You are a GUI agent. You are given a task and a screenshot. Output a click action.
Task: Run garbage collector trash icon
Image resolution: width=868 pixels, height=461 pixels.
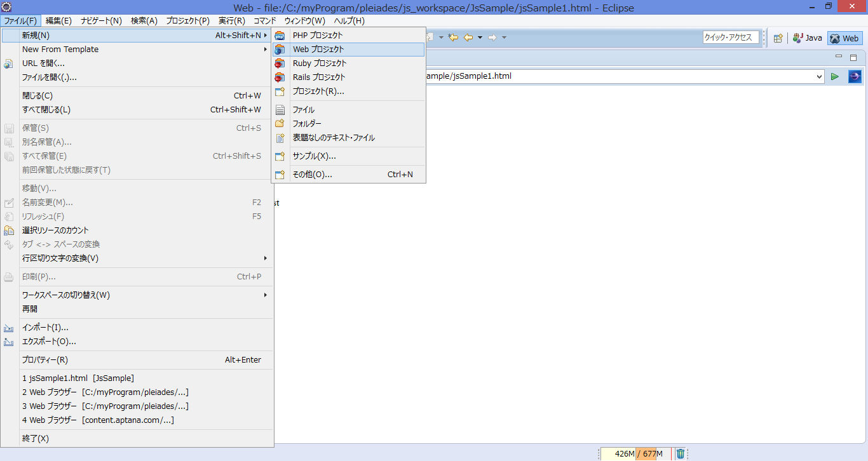click(681, 453)
